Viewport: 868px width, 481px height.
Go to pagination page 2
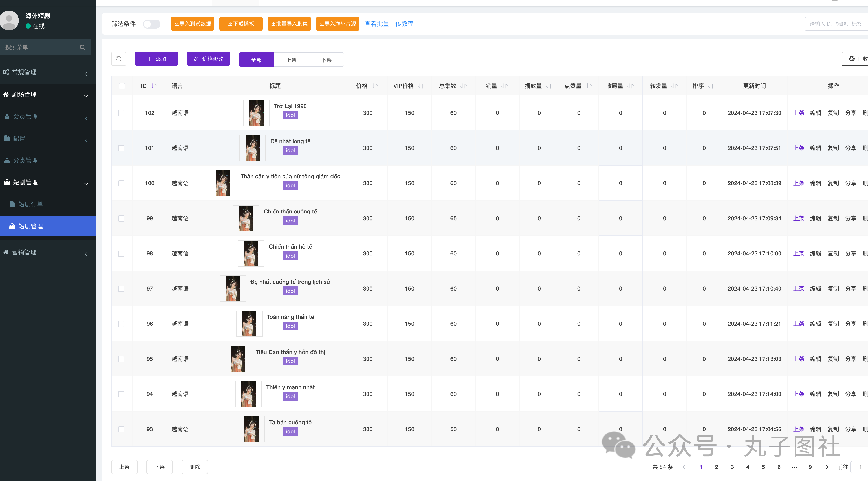716,467
